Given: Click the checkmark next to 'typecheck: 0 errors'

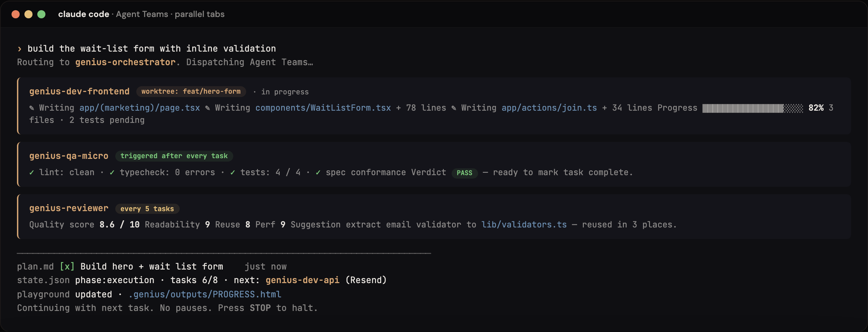Looking at the screenshot, I should 112,172.
